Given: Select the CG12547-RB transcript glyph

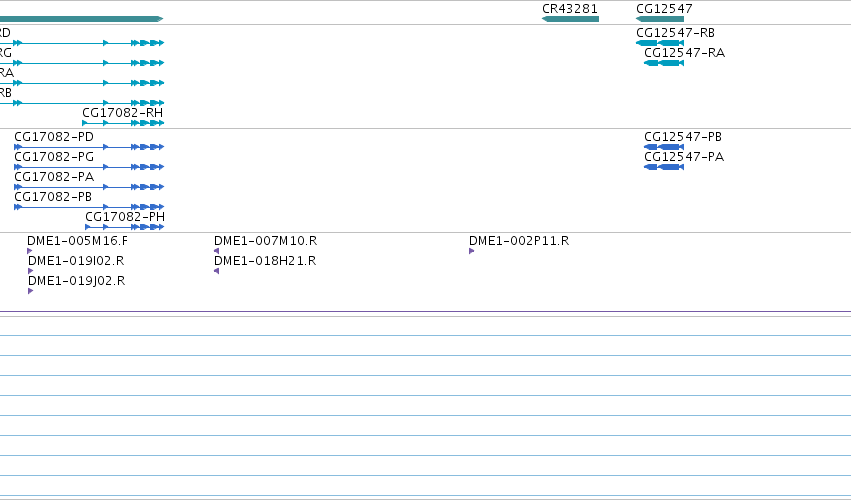Looking at the screenshot, I should pyautogui.click(x=660, y=43).
